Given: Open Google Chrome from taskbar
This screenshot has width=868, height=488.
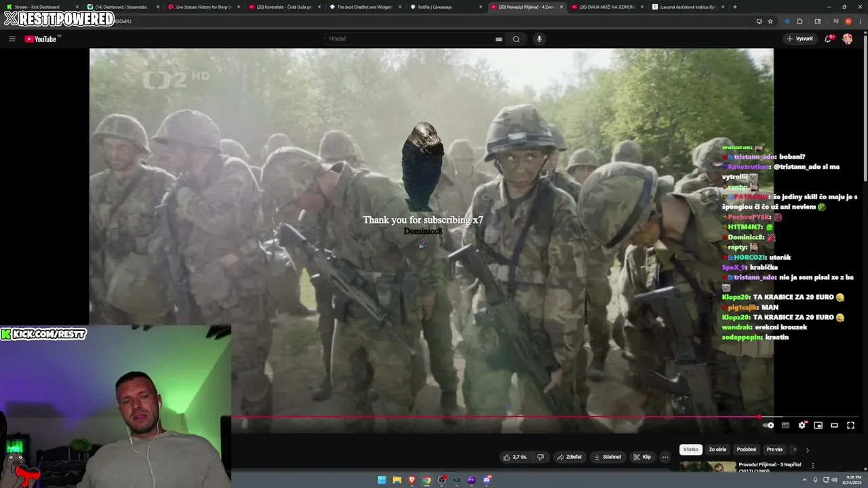Looking at the screenshot, I should pyautogui.click(x=427, y=480).
